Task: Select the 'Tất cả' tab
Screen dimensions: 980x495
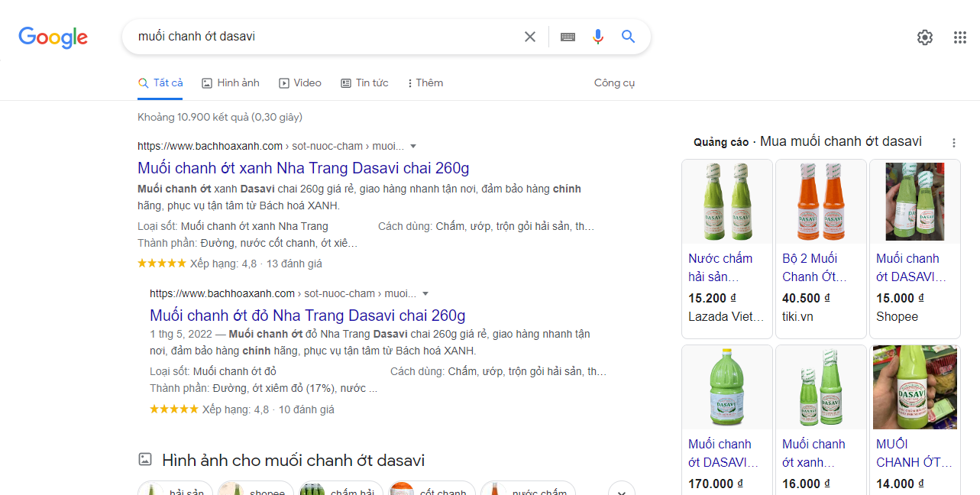Action: coord(160,82)
